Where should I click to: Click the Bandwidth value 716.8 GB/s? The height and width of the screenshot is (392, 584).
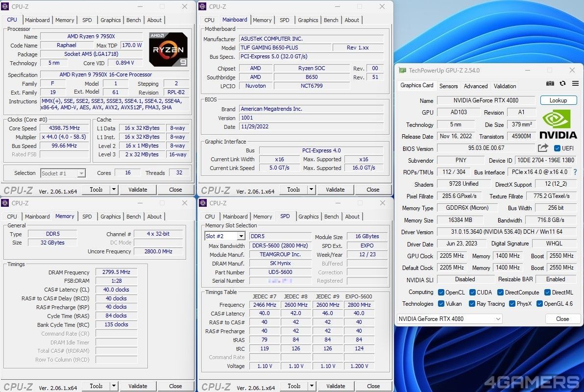[551, 220]
